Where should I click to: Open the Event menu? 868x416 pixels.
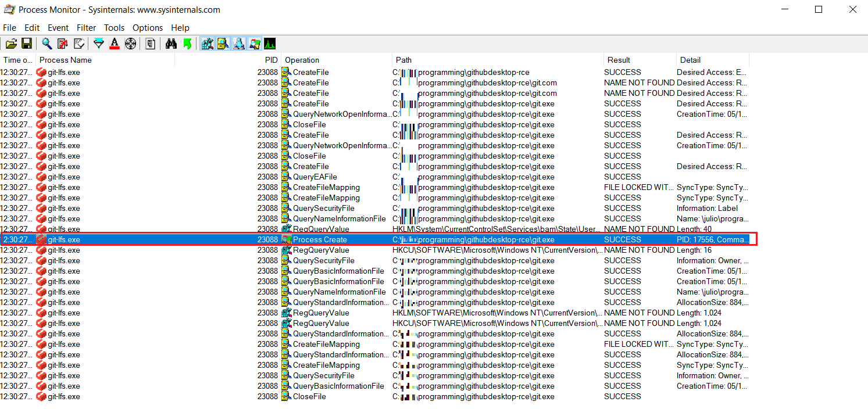click(58, 27)
